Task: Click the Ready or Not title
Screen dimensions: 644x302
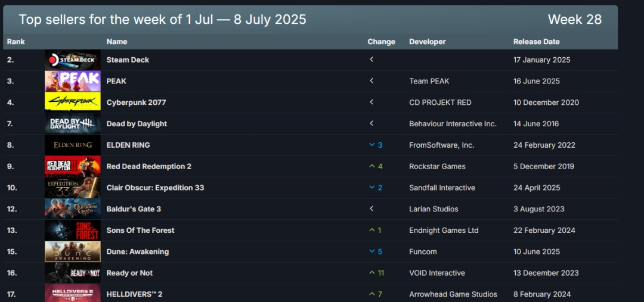Action: [129, 273]
